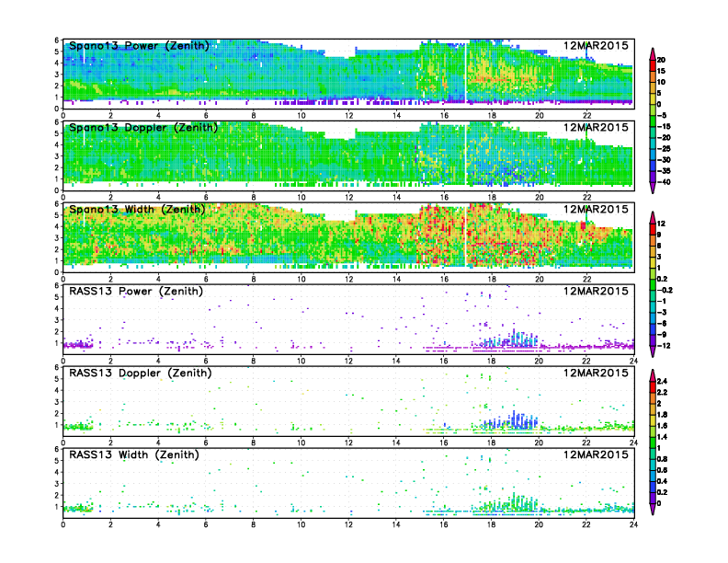Click the pink upper arrow tip of top colorbar

click(x=653, y=53)
